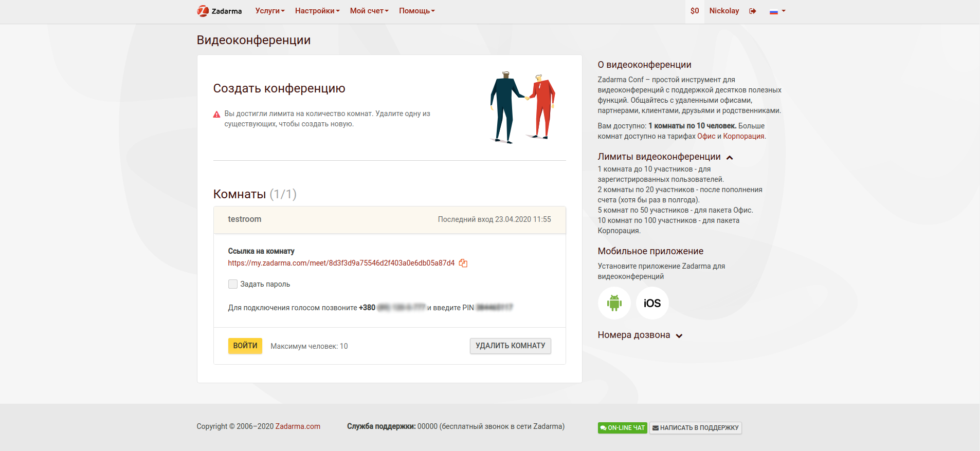
Task: Click the 'testroom' room title
Action: tap(245, 219)
